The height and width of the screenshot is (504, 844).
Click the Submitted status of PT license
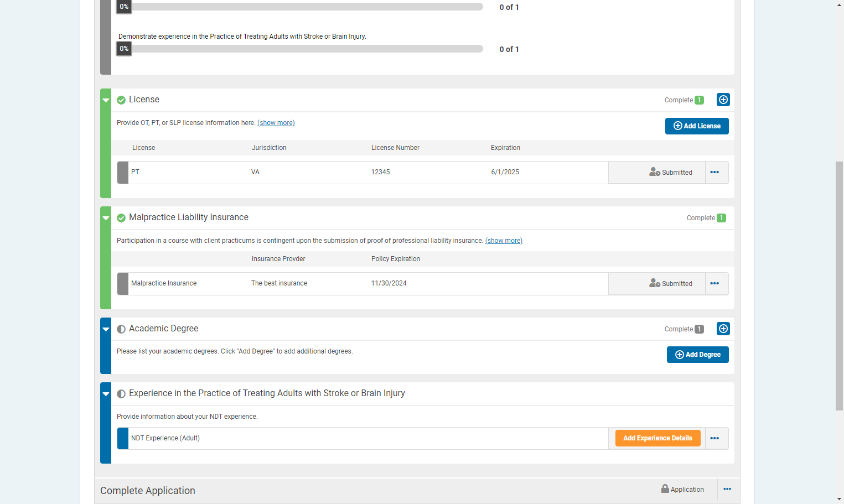pos(671,173)
